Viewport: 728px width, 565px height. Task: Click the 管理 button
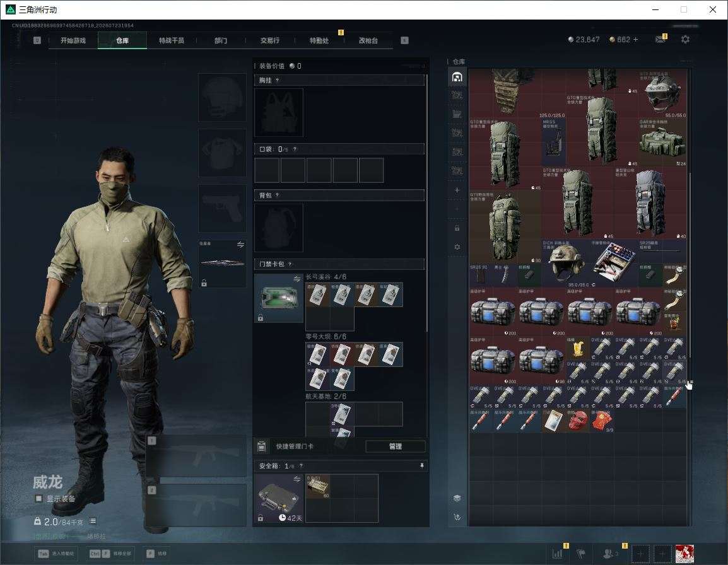tap(395, 446)
